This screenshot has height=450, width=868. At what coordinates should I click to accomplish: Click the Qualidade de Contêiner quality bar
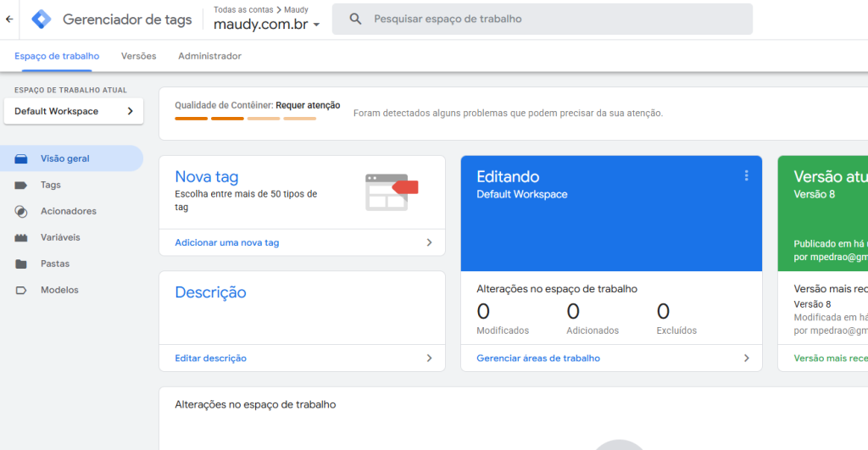click(x=245, y=119)
